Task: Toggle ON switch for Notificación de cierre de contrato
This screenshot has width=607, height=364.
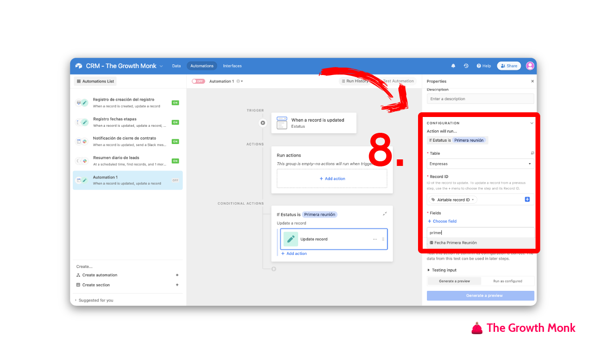Action: point(175,142)
